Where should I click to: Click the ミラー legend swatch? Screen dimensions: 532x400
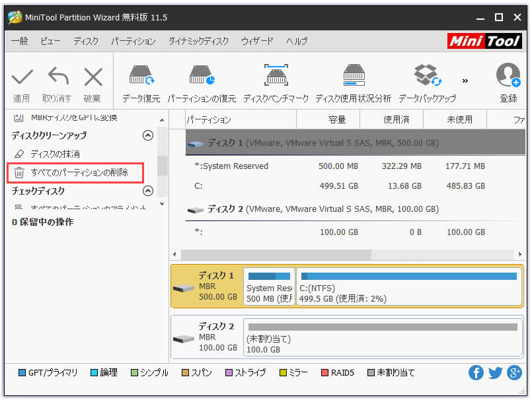coord(283,373)
